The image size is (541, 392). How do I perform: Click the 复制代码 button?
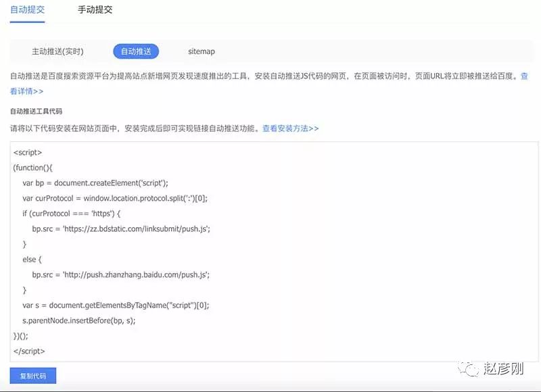point(32,376)
